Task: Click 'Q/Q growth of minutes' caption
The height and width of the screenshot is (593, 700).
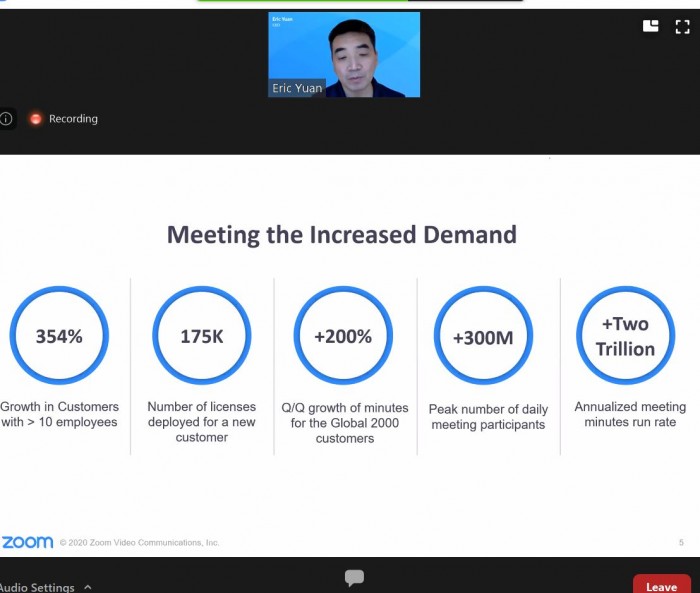Action: pyautogui.click(x=345, y=423)
